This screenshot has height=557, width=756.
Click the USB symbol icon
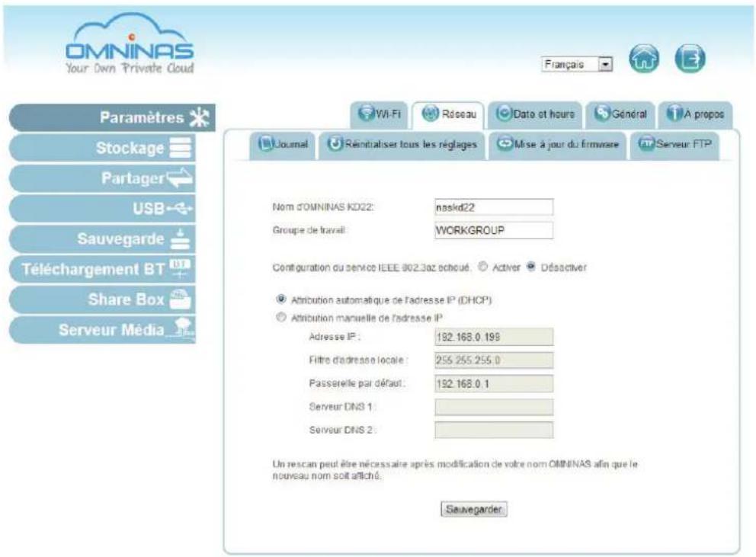(x=179, y=208)
